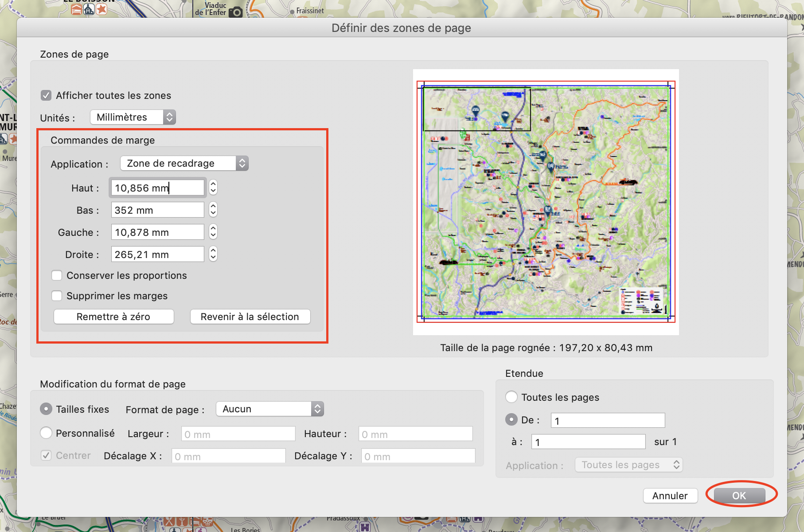Open the Zone de recadrage dropdown
The image size is (804, 532).
point(184,163)
